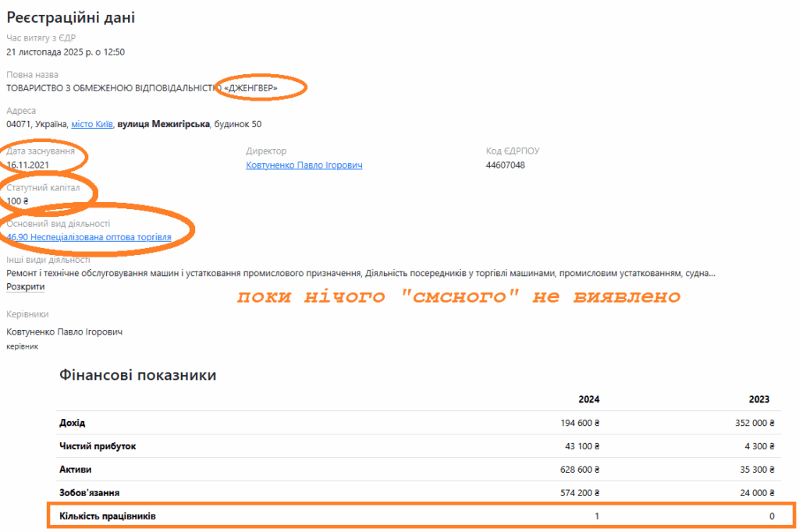Expand other activities with Розкрити

[26, 287]
